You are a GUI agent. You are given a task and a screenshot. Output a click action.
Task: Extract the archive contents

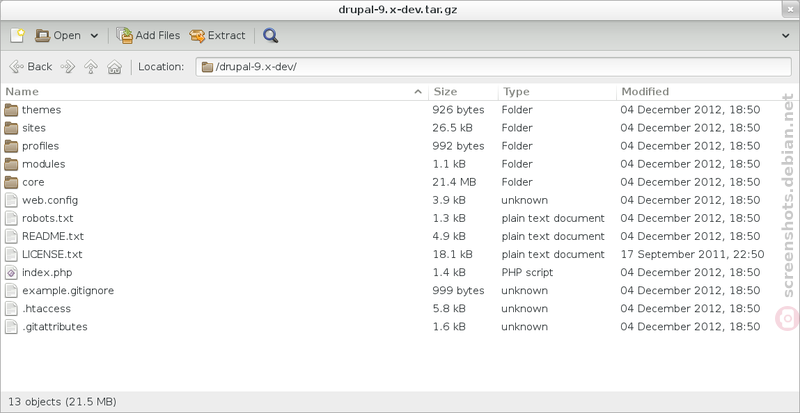[x=217, y=35]
